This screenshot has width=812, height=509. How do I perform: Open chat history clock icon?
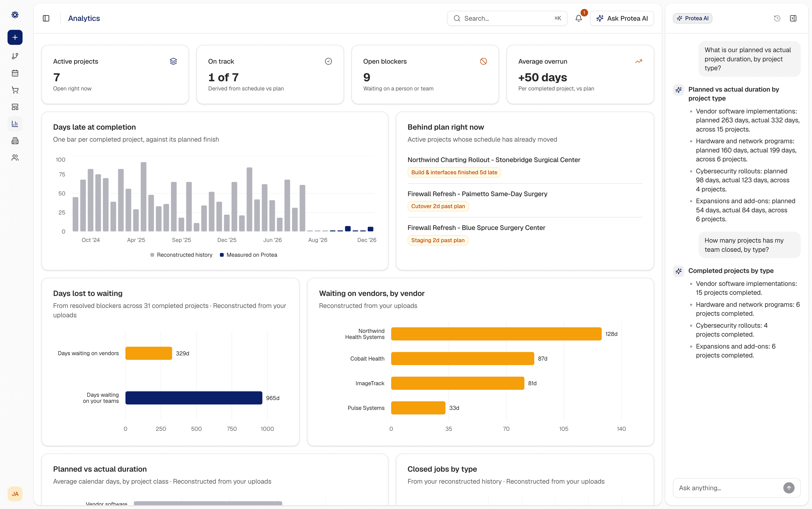point(777,18)
